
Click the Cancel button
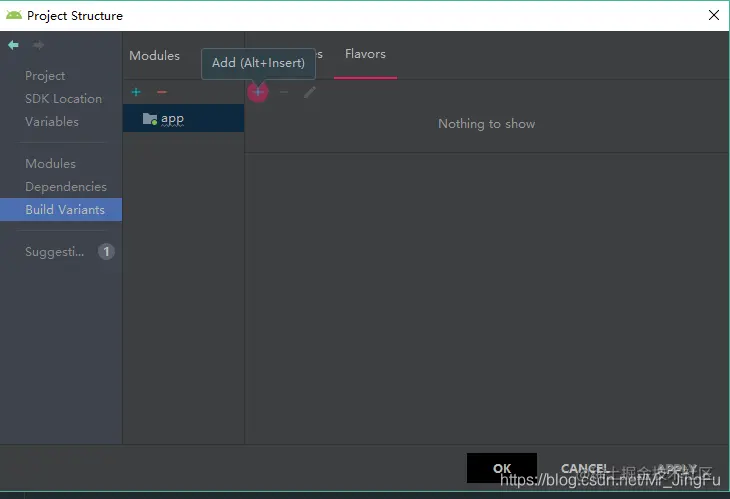tap(585, 468)
